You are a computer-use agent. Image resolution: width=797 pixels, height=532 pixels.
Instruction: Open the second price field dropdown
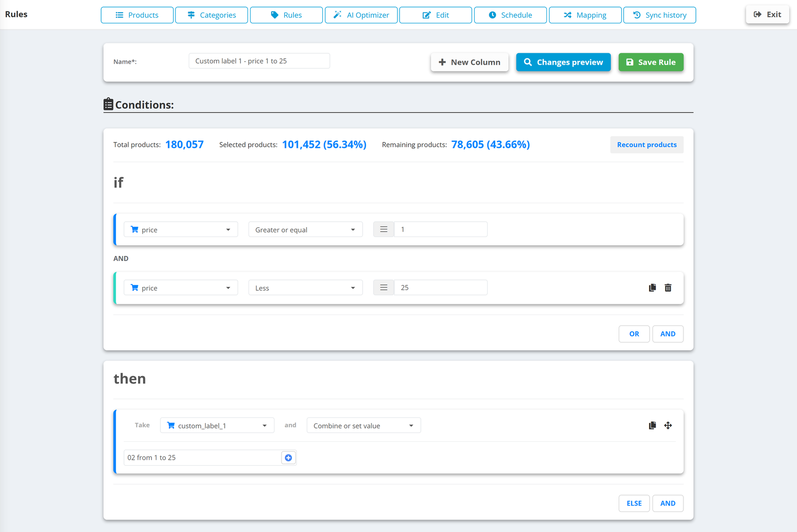tap(181, 288)
